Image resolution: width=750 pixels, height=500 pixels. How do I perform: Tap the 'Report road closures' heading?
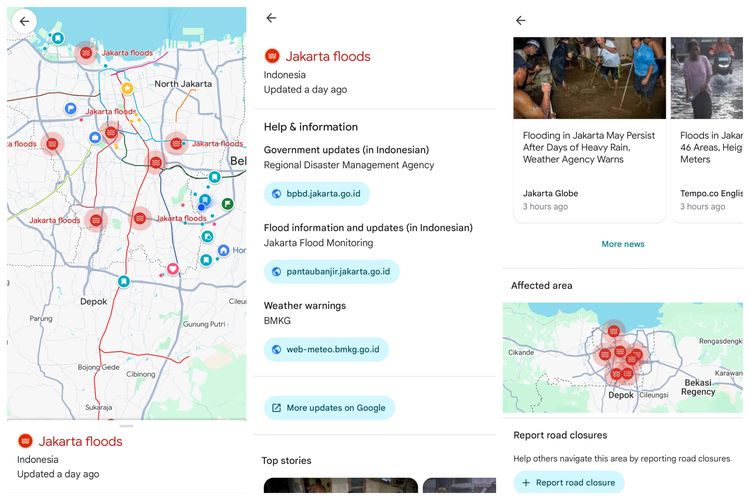click(x=560, y=435)
